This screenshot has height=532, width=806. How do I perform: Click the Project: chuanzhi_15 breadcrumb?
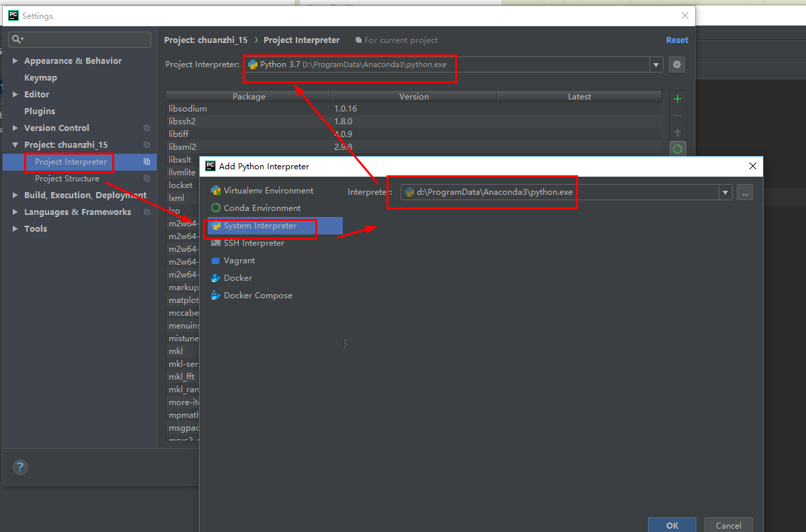click(206, 40)
